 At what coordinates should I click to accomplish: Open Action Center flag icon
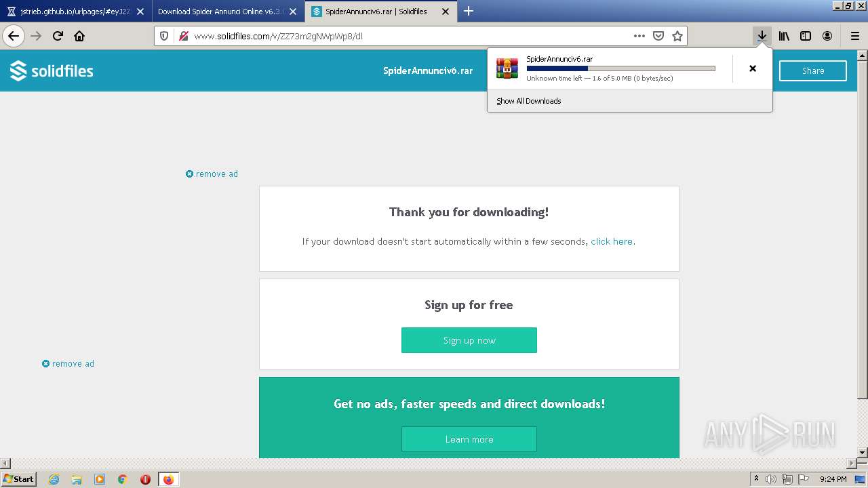(x=804, y=479)
